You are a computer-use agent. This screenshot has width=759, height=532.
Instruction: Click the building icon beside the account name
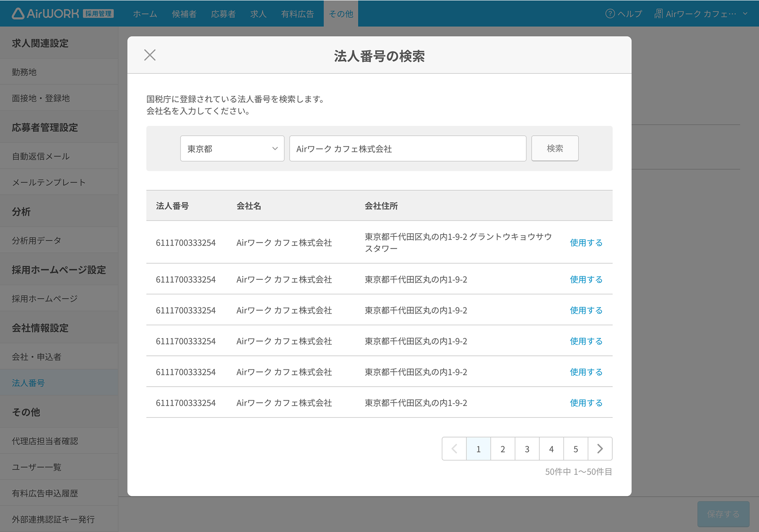pyautogui.click(x=658, y=14)
